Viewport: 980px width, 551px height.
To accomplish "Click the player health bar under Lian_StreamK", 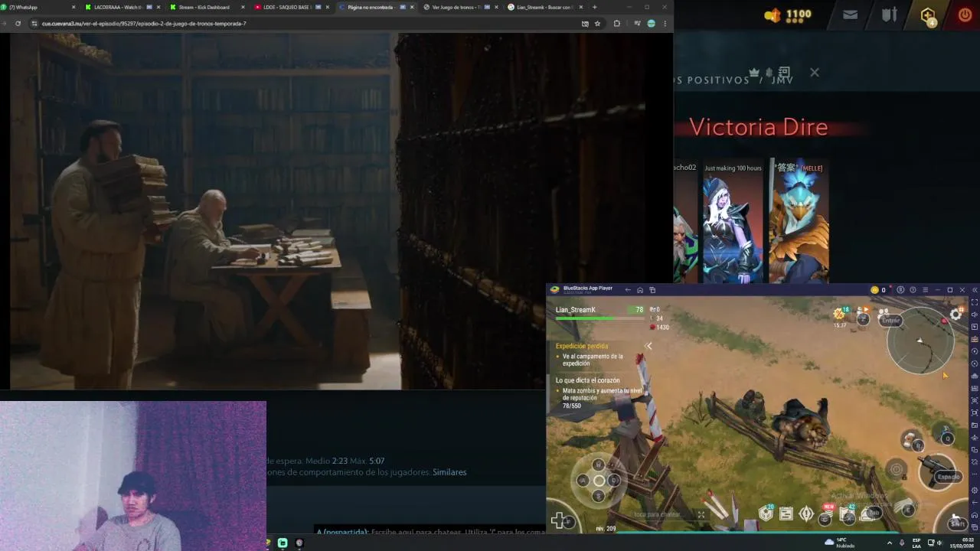I will (599, 317).
